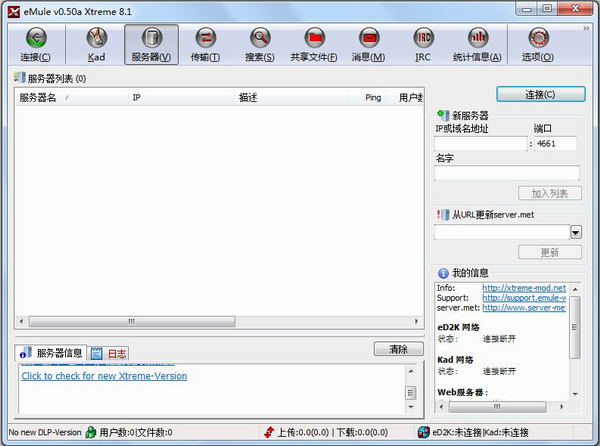
Task: Click the update server.met icon
Action: point(443,215)
